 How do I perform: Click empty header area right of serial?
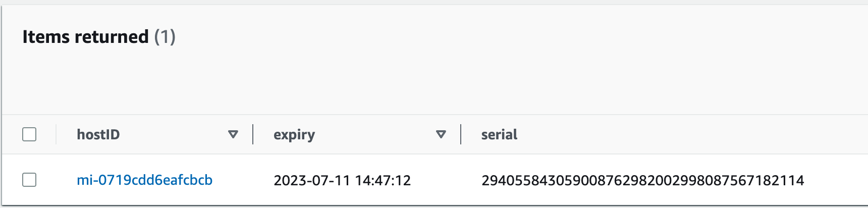(691, 134)
